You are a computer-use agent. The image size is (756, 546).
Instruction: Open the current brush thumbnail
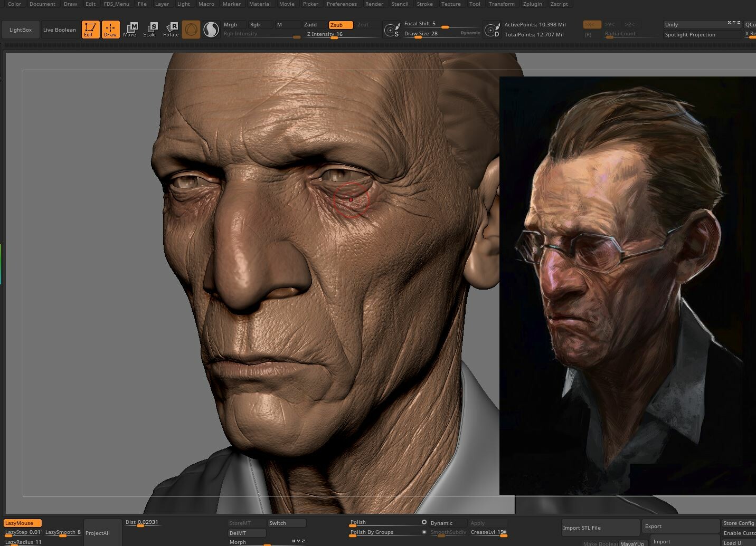[191, 30]
